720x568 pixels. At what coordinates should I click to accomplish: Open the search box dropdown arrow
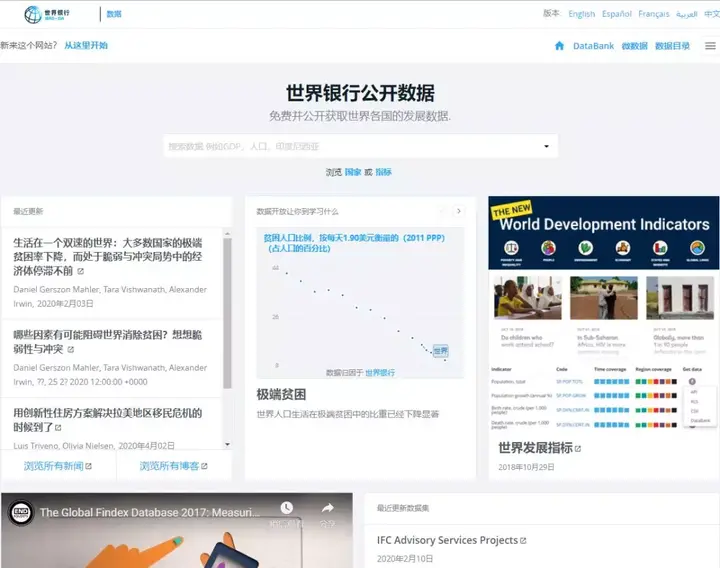point(546,146)
